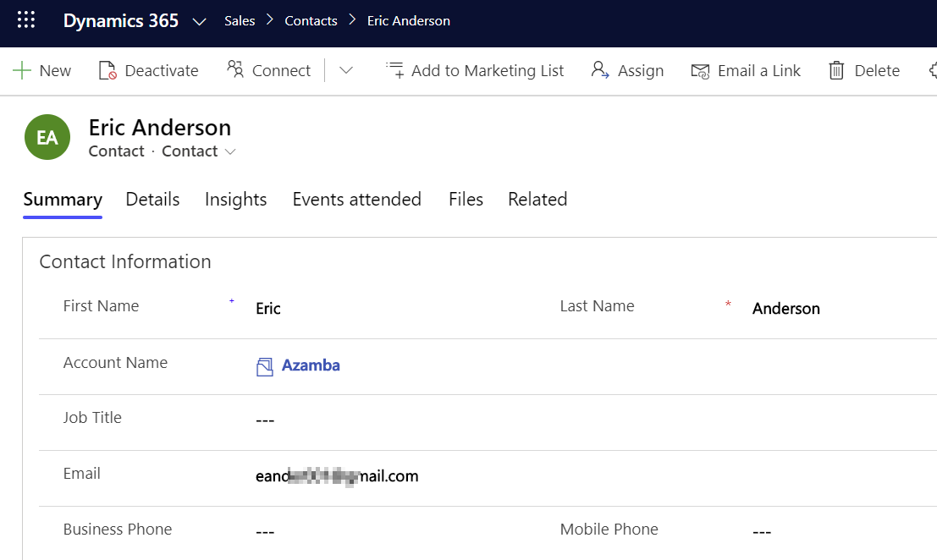Viewport: 937px width, 560px height.
Task: Click the New plus icon
Action: tap(21, 70)
